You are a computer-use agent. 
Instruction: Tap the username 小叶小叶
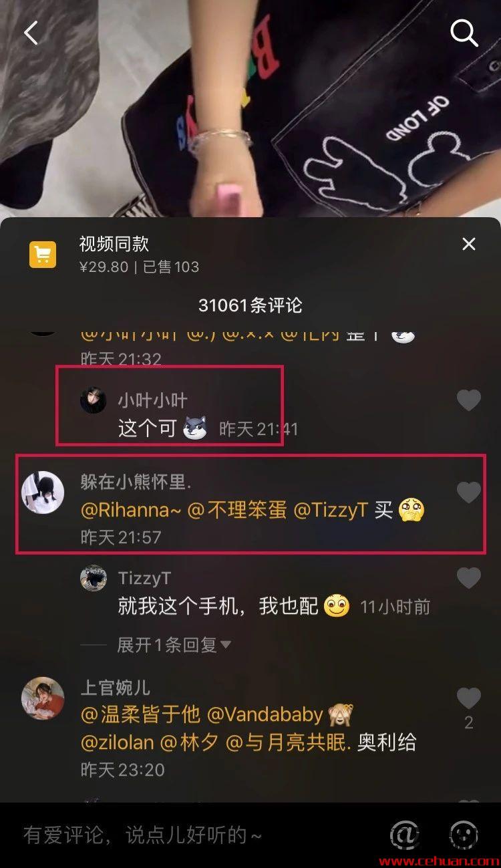point(153,400)
